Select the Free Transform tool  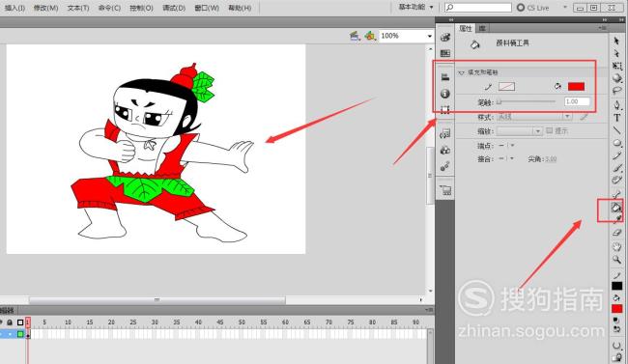coord(616,66)
